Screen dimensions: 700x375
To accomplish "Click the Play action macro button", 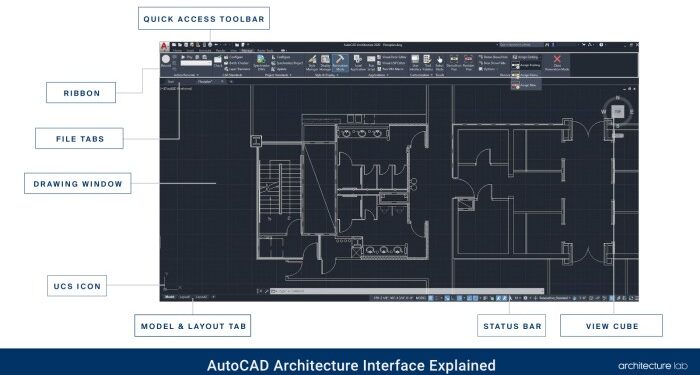I will tap(187, 57).
